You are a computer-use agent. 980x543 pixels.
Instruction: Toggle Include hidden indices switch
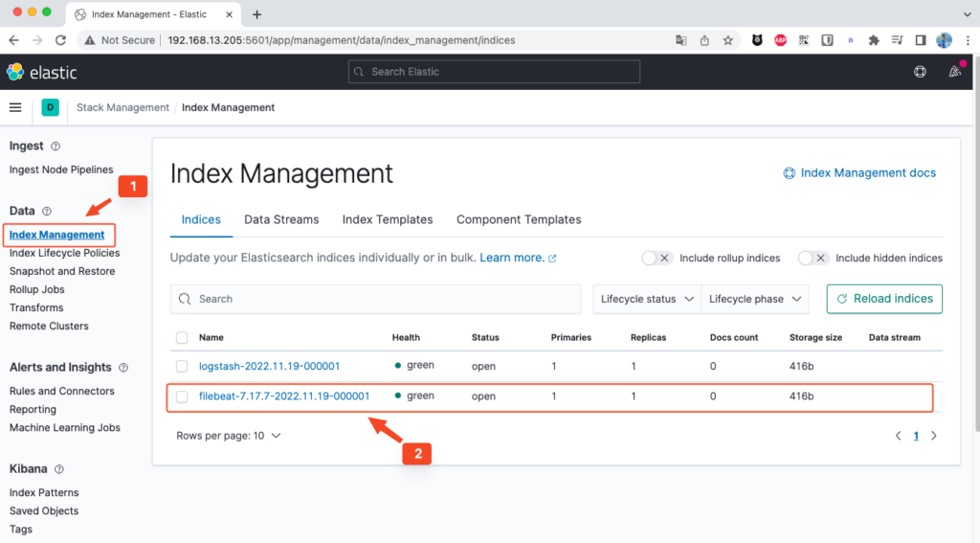pyautogui.click(x=813, y=258)
